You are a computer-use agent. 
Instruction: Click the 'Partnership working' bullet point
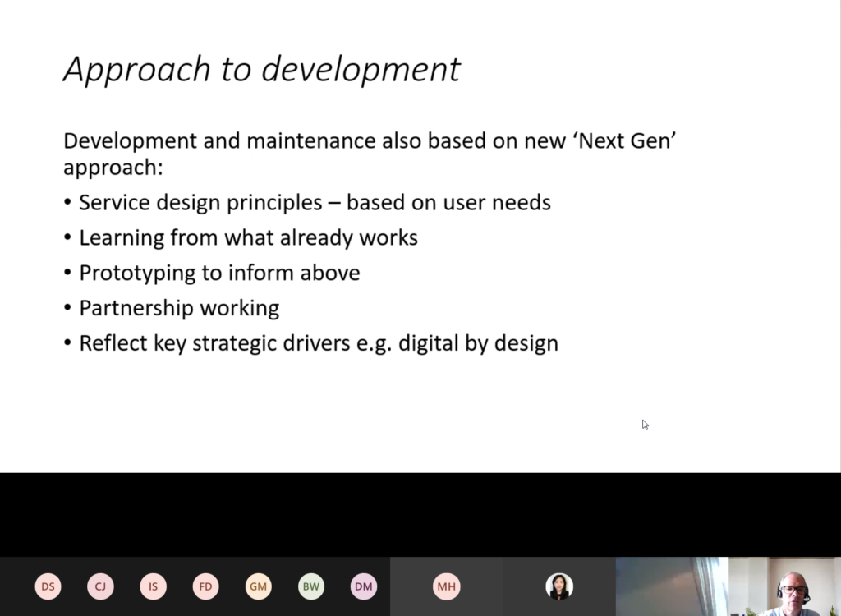[x=179, y=308]
